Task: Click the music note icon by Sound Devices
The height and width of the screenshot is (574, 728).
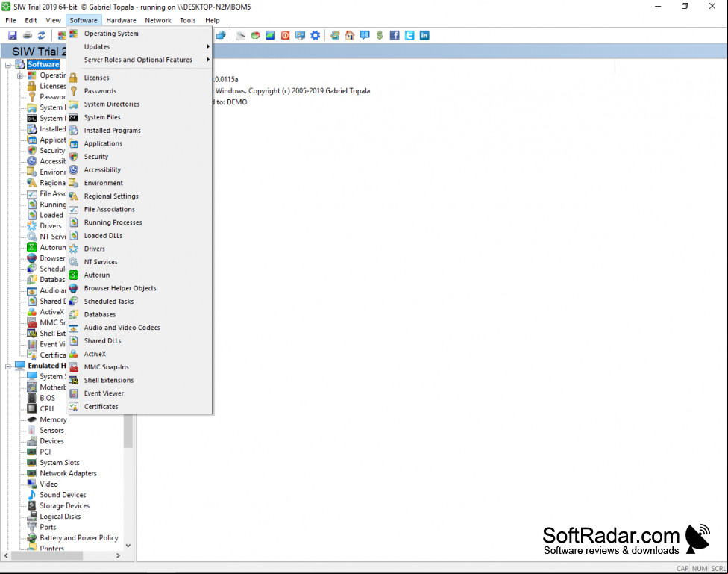Action: [x=31, y=495]
